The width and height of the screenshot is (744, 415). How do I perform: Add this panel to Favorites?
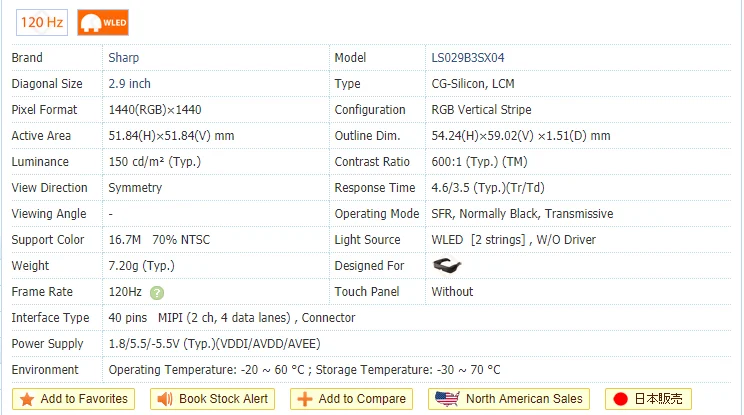point(74,399)
